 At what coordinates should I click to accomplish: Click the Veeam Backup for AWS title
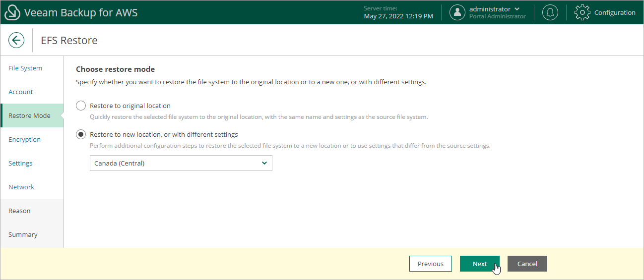tap(81, 13)
